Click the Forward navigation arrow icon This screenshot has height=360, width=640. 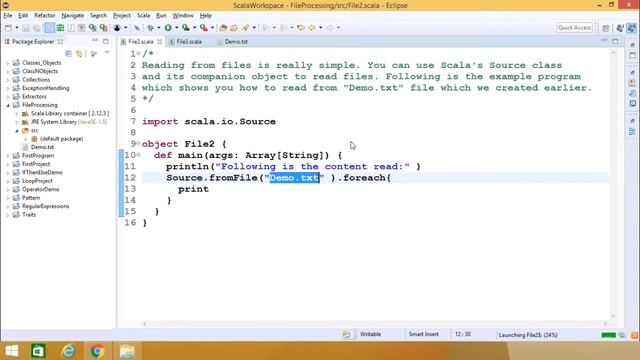coord(330,28)
